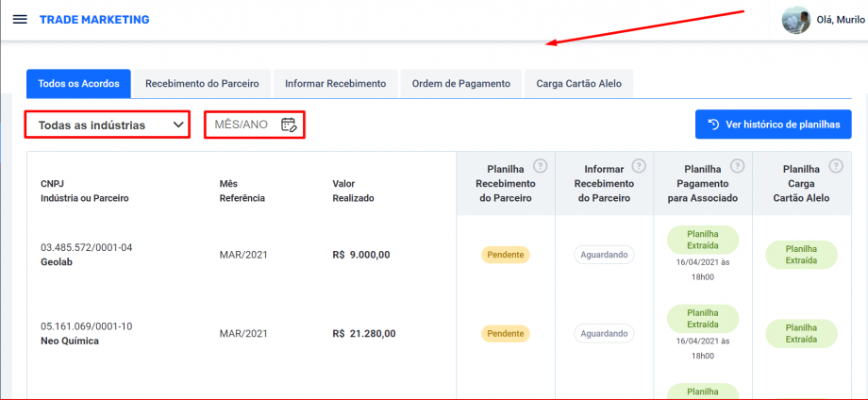Go to Carga Cartão Alelo tab
This screenshot has width=868, height=400.
(x=578, y=84)
